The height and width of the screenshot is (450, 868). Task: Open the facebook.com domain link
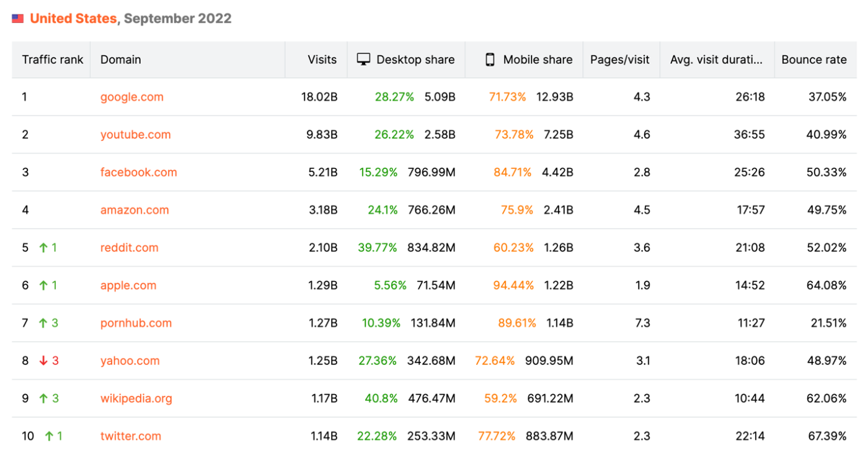(138, 173)
